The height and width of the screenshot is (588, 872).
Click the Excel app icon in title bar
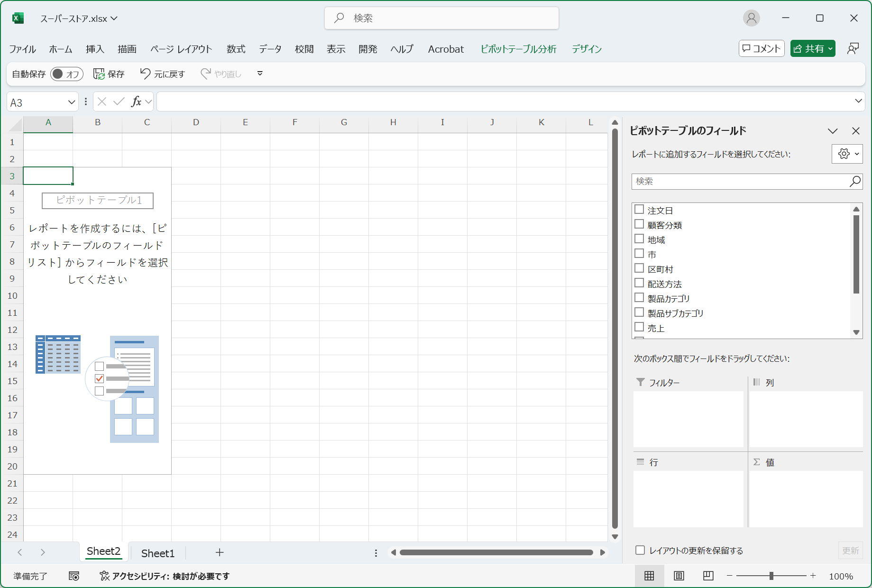[x=18, y=18]
